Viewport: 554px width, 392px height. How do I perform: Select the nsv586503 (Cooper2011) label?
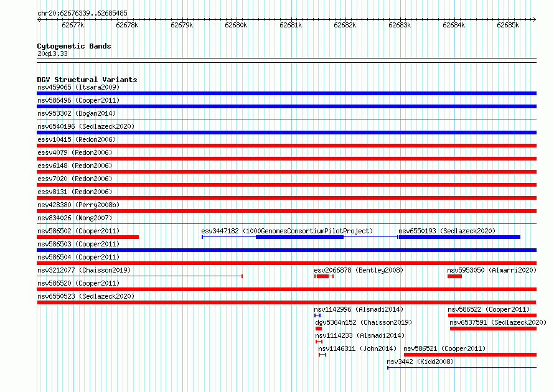[78, 244]
